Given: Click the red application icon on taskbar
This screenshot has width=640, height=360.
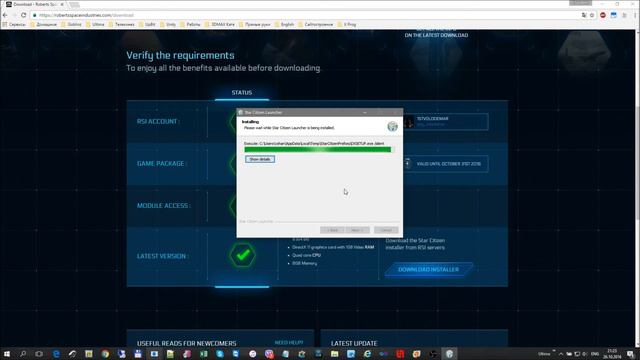Looking at the screenshot, I should (x=400, y=354).
